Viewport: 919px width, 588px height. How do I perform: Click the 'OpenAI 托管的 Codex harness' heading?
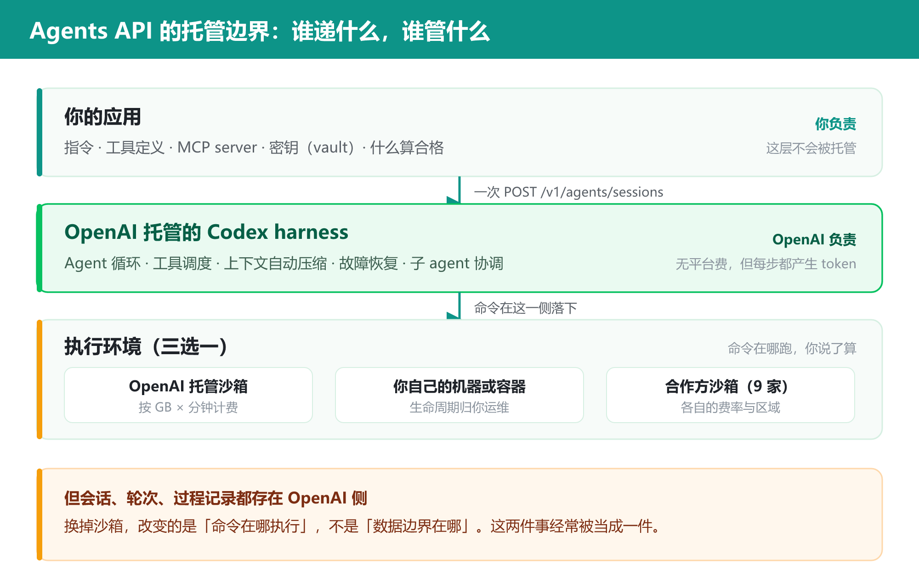click(206, 232)
